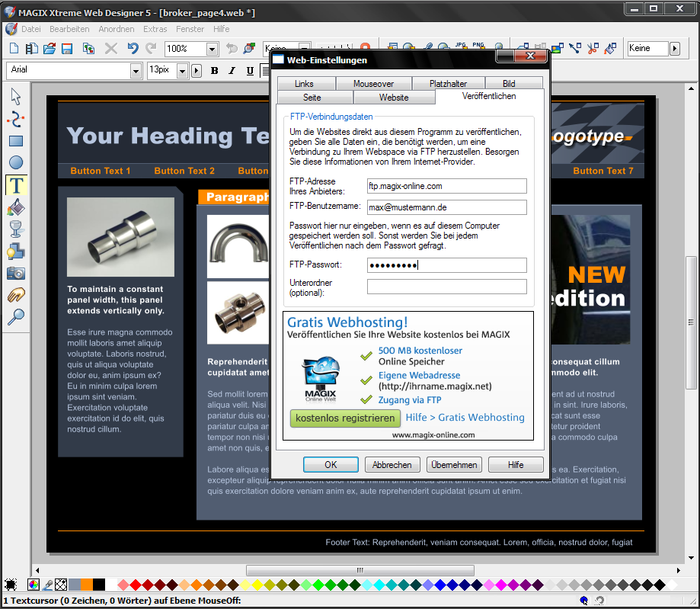This screenshot has height=609, width=700.
Task: Switch to the Bild tab
Action: pyautogui.click(x=509, y=84)
